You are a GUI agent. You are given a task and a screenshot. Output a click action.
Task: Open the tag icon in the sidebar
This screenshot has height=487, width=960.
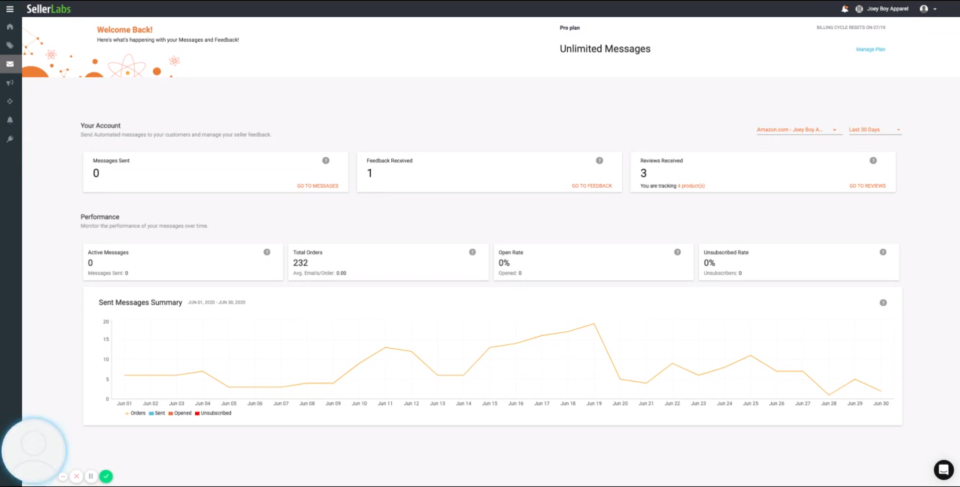coord(10,45)
